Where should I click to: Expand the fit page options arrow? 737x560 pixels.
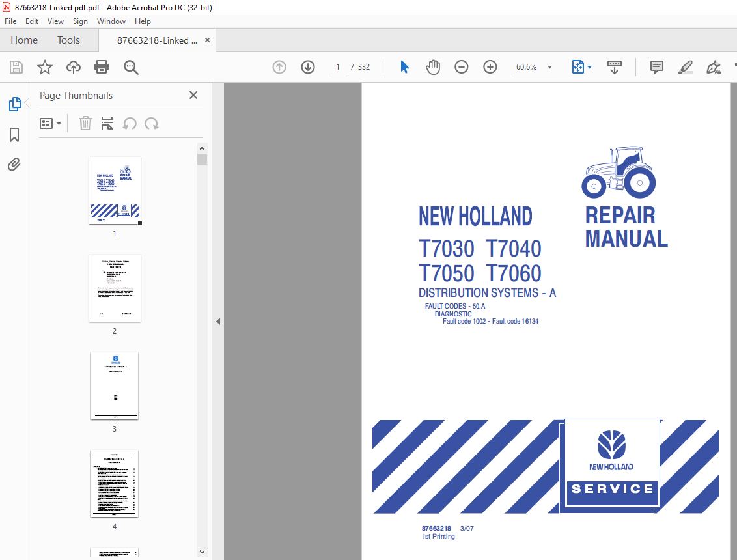click(589, 67)
